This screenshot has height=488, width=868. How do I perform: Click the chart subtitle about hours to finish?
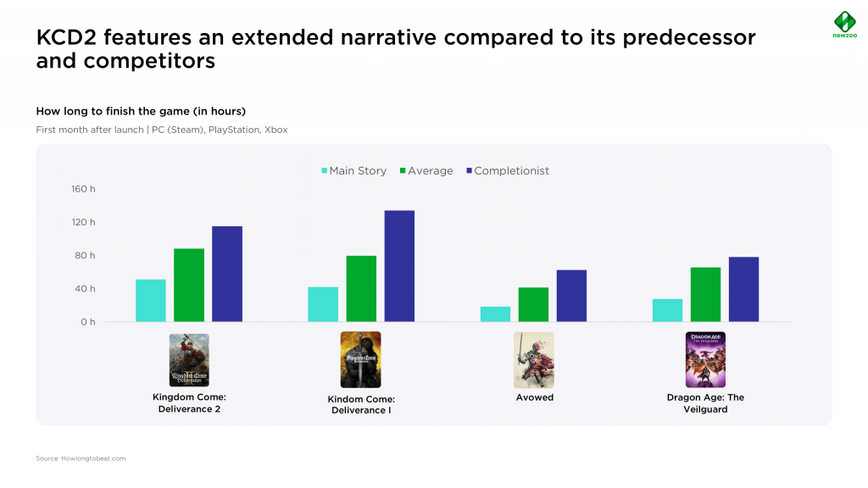[x=141, y=111]
